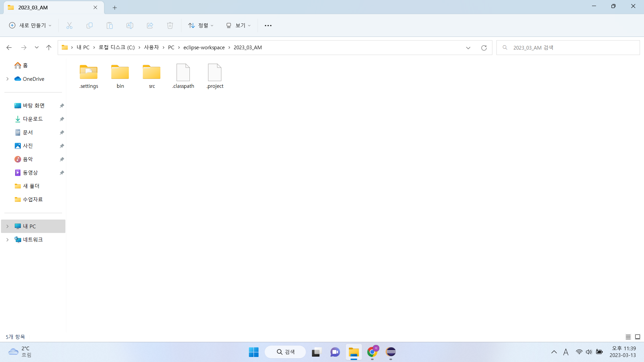Navigate to eclipse-workspace in breadcrumb path

(x=204, y=48)
